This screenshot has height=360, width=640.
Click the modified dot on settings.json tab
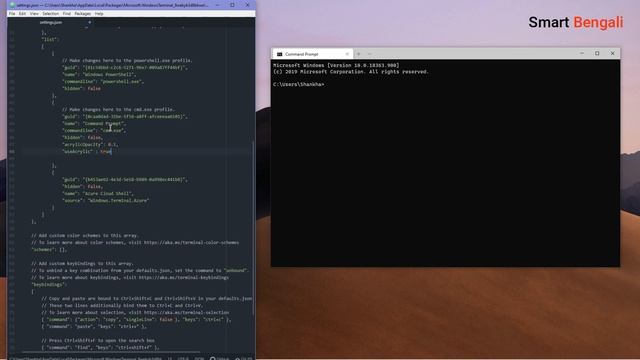click(89, 22)
